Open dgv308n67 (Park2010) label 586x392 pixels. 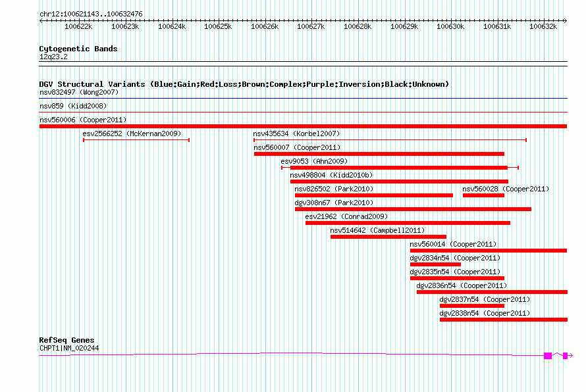[x=334, y=203]
